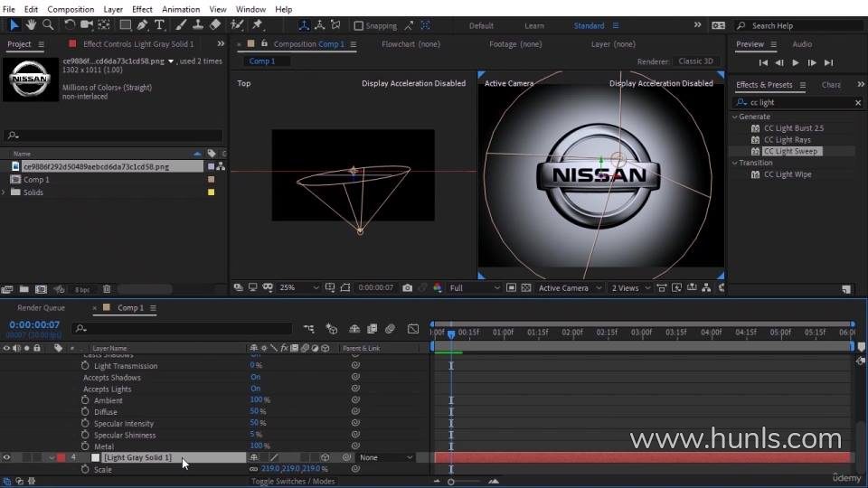Select the Roto Brush tool
The width and height of the screenshot is (868, 488).
point(237,25)
